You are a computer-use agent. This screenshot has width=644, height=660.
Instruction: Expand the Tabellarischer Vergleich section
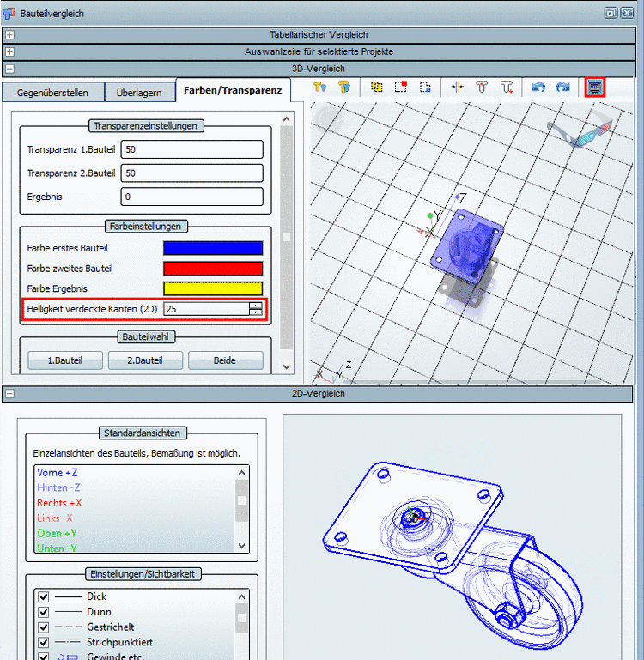tap(9, 35)
